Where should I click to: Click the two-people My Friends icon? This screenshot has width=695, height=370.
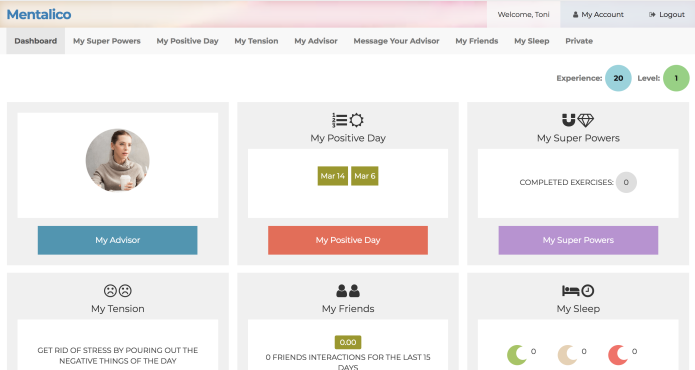tap(348, 291)
